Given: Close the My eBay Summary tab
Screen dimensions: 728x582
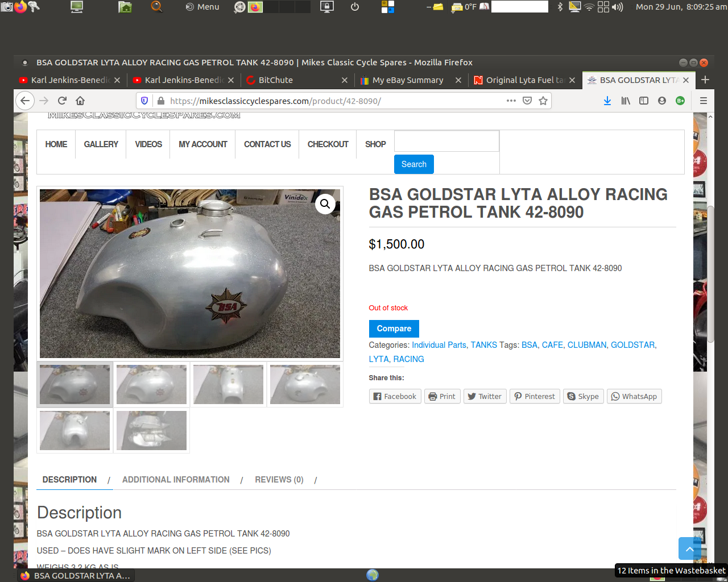Looking at the screenshot, I should pos(458,80).
